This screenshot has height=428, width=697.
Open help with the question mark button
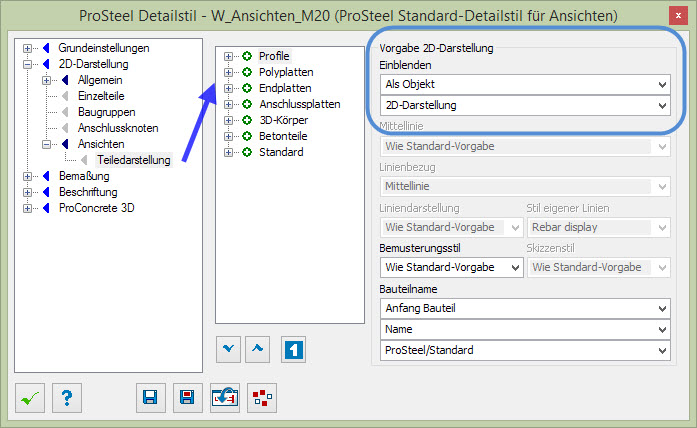tap(67, 398)
